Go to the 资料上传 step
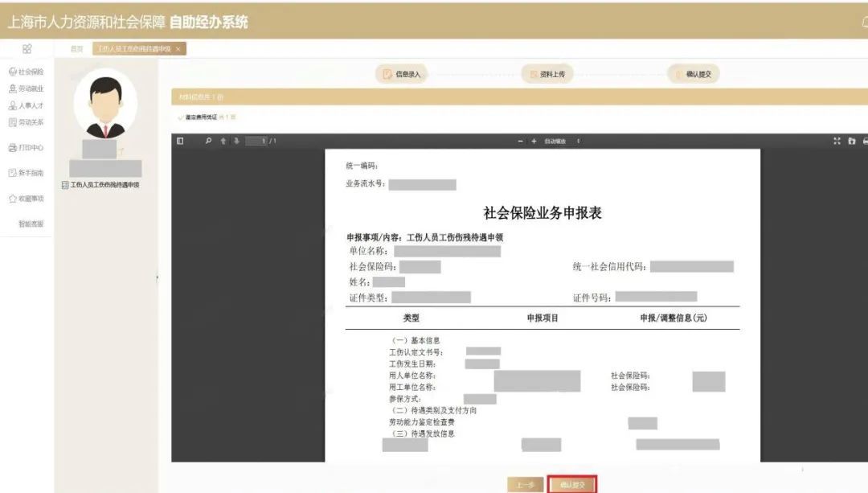Screen dimensions: 868x493 (x=547, y=74)
